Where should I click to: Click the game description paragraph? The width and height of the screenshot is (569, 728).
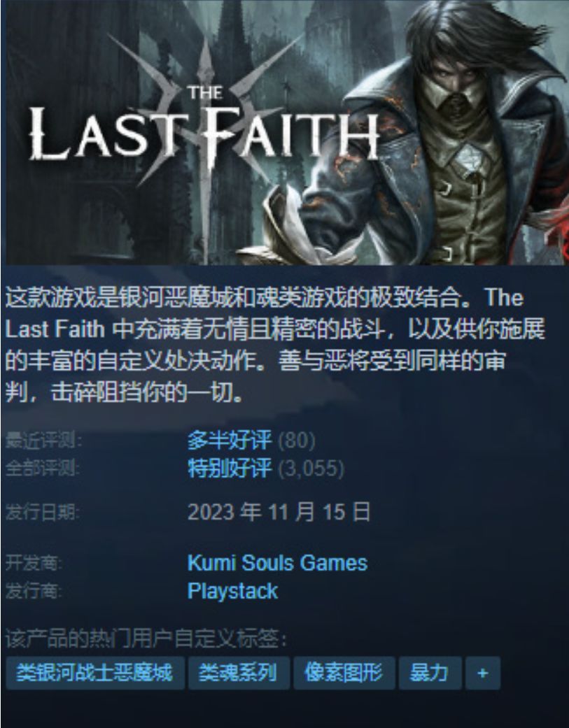(x=274, y=345)
